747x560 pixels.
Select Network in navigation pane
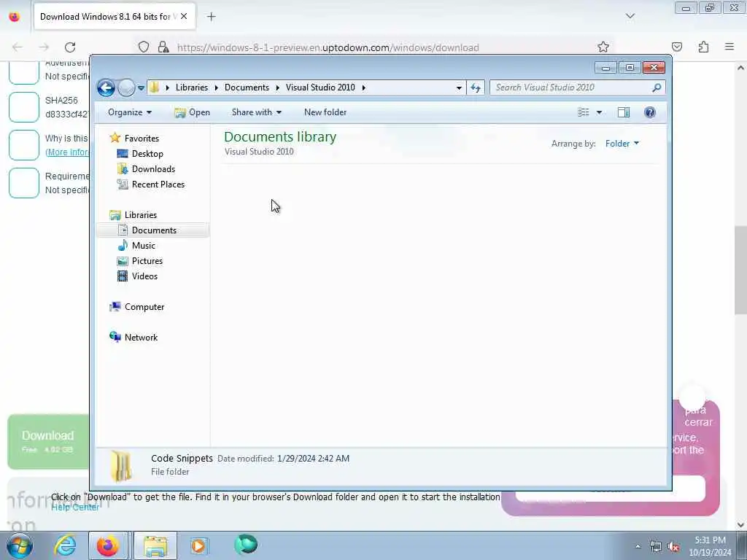(141, 337)
